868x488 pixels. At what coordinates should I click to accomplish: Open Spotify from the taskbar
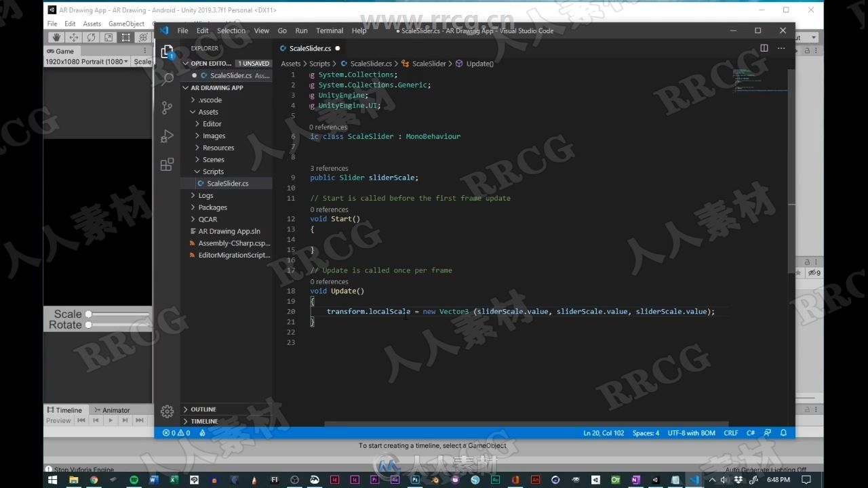[x=134, y=480]
